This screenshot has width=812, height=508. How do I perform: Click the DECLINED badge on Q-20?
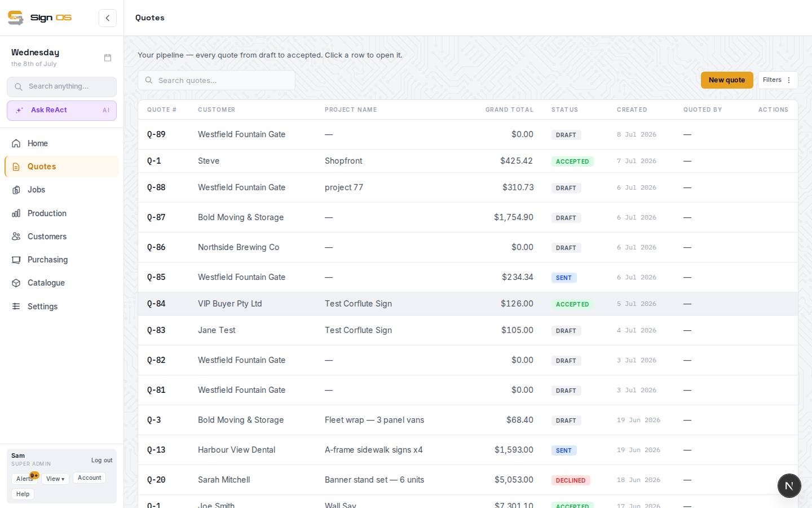coord(571,480)
